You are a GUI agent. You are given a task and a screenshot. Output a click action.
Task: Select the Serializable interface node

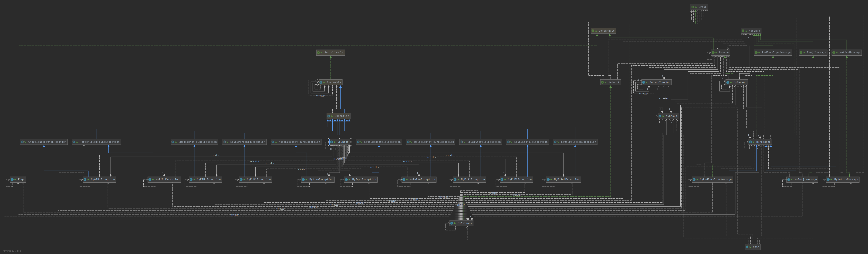pyautogui.click(x=331, y=53)
